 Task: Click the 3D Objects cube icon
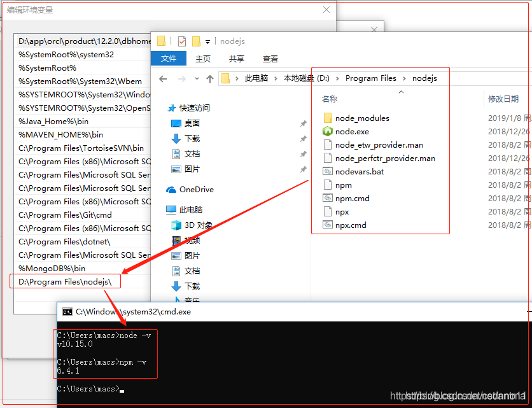tap(176, 225)
